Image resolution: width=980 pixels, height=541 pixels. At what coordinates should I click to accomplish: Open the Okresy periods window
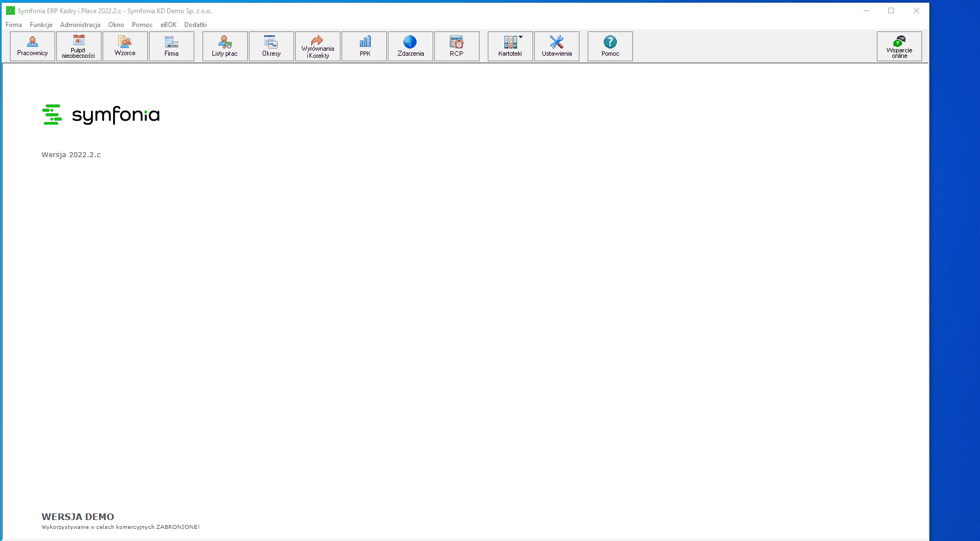click(271, 46)
